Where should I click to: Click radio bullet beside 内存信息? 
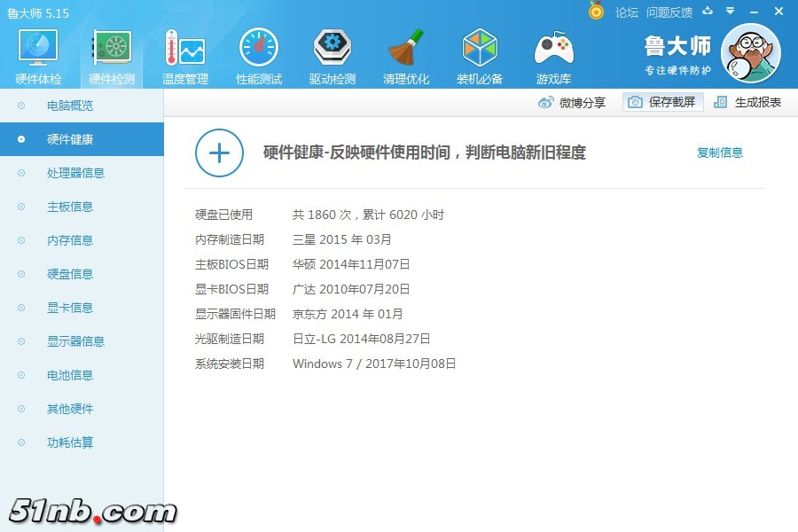[21, 240]
